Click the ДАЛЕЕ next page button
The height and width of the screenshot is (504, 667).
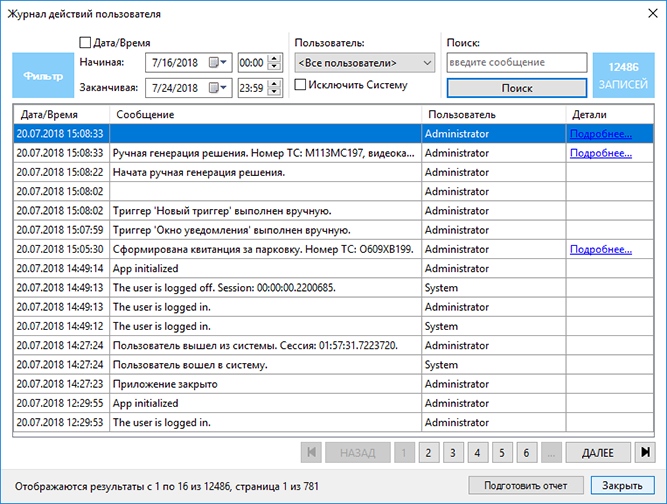pyautogui.click(x=598, y=452)
